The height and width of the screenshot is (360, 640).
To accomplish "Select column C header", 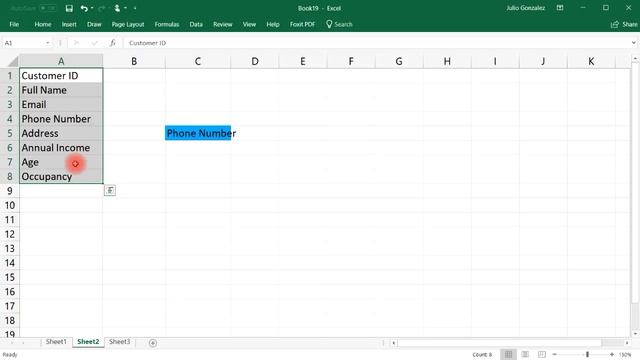I will (x=198, y=61).
